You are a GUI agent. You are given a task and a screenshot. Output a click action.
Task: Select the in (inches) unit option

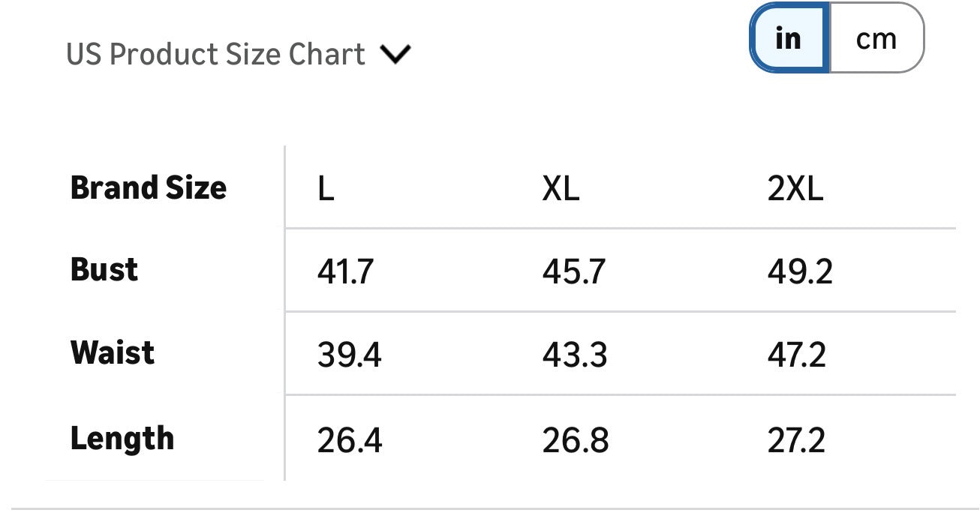(789, 38)
